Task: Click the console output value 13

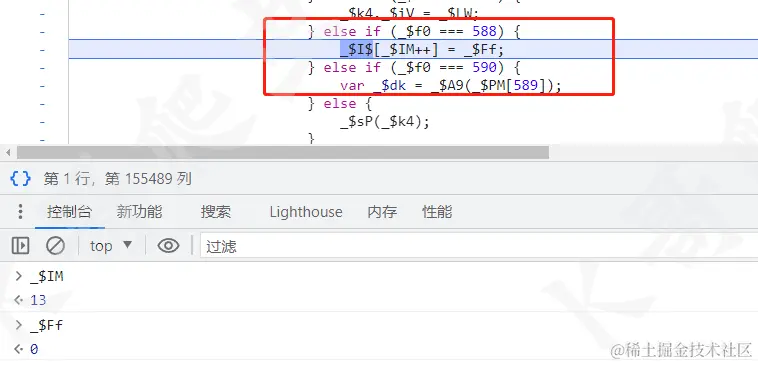Action: 38,300
